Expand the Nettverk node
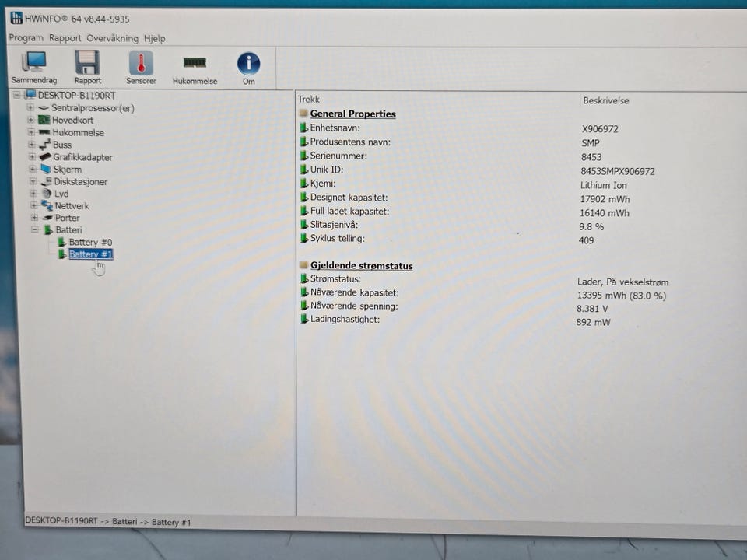The width and height of the screenshot is (747, 560). point(33,205)
